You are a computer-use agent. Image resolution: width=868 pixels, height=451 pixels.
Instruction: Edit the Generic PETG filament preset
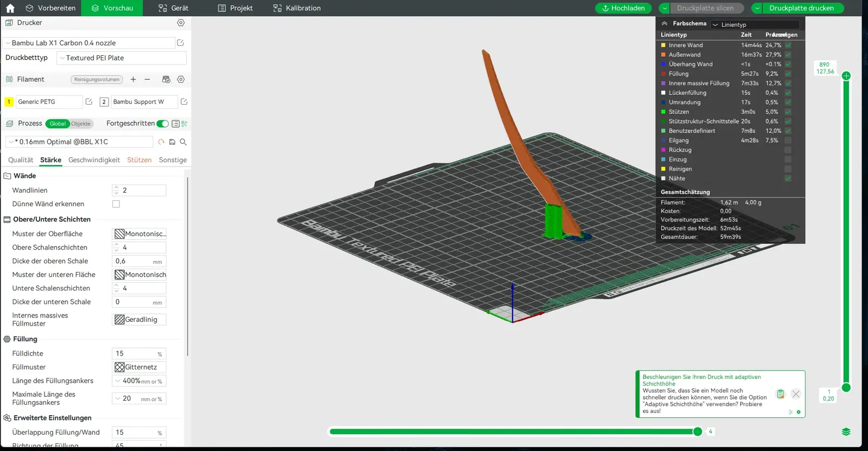tap(89, 102)
